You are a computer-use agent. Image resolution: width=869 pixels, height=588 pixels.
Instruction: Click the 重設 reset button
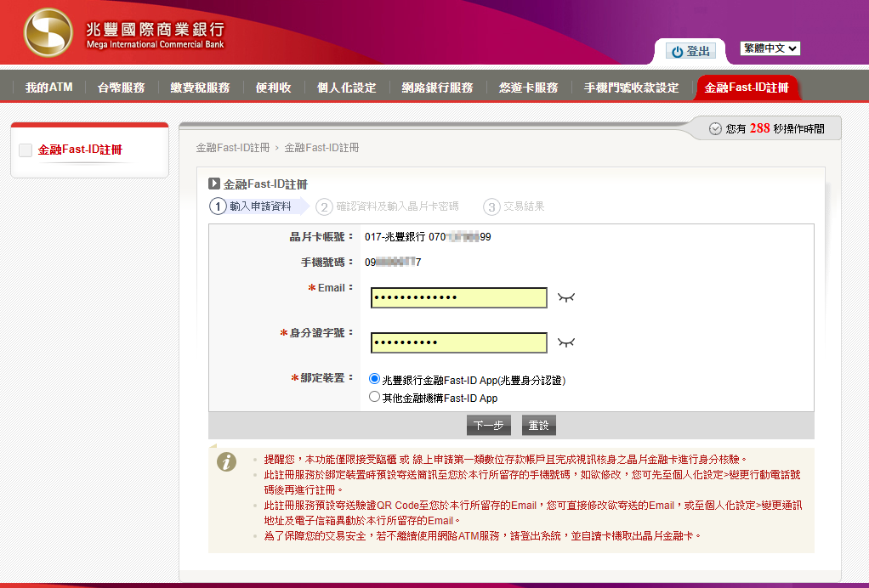click(538, 425)
